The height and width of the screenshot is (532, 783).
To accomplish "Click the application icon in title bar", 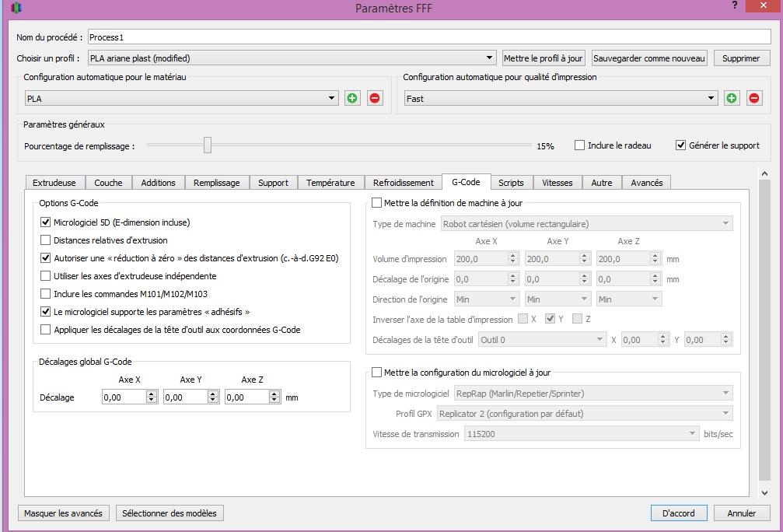I will coord(16,8).
